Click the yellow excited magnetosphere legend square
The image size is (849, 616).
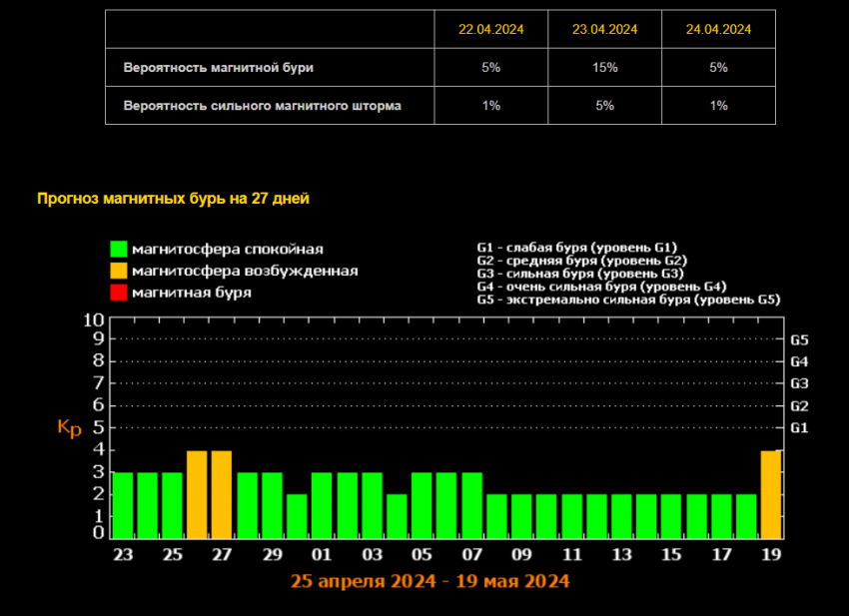pyautogui.click(x=119, y=271)
